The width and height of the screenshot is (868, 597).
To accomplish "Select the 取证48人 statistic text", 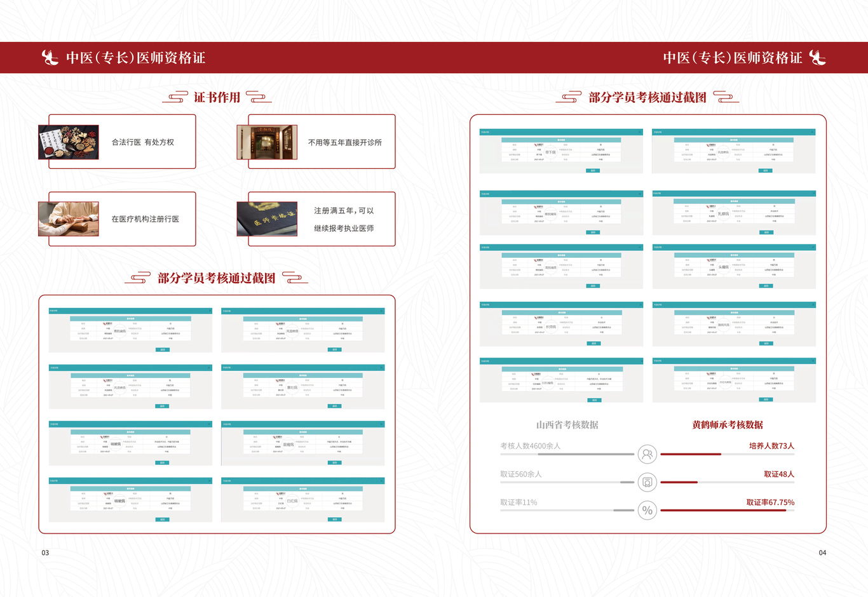I will pos(779,474).
